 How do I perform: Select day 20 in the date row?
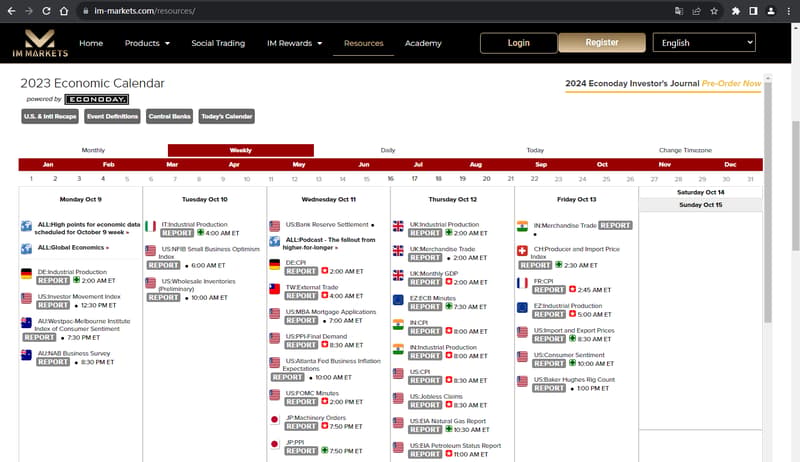pyautogui.click(x=486, y=178)
